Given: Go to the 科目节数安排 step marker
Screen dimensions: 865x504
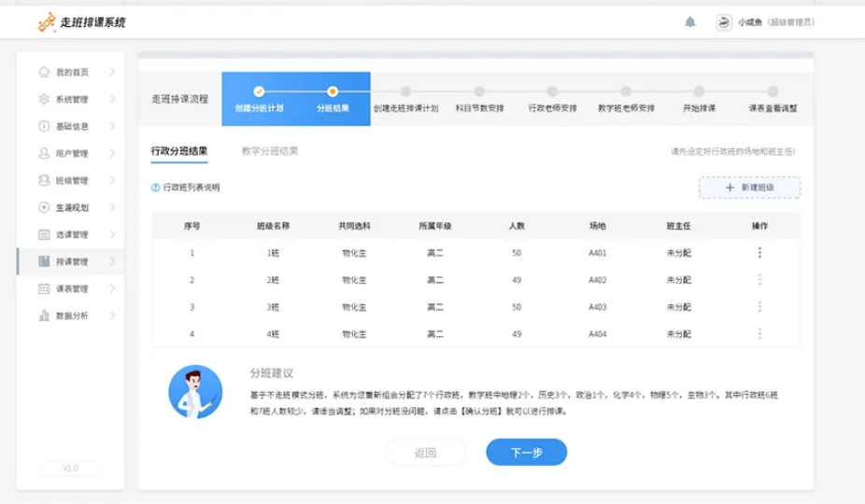Looking at the screenshot, I should pyautogui.click(x=479, y=91).
